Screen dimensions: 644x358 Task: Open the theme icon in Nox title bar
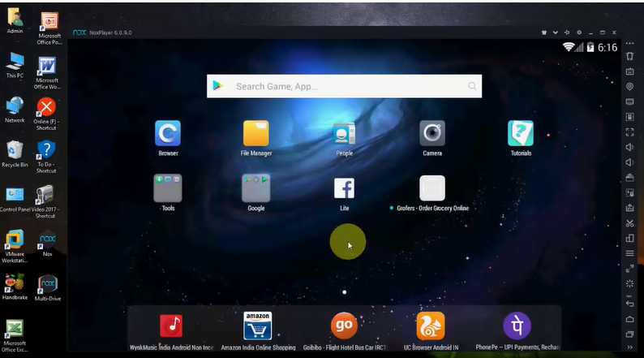point(543,32)
